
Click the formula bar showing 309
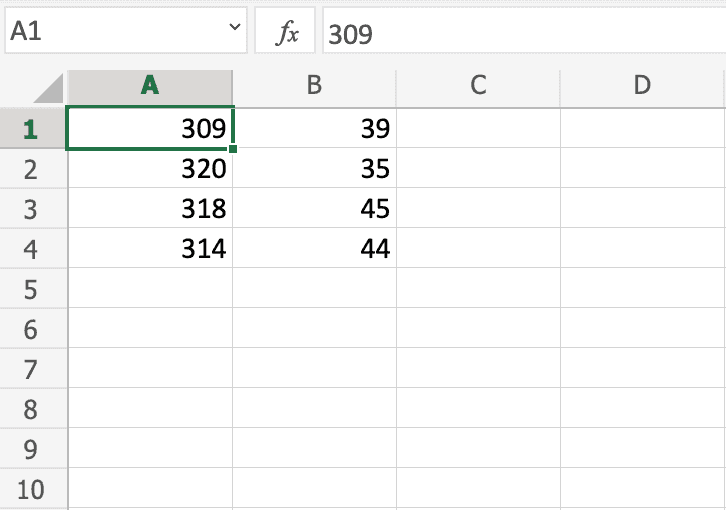[x=520, y=33]
